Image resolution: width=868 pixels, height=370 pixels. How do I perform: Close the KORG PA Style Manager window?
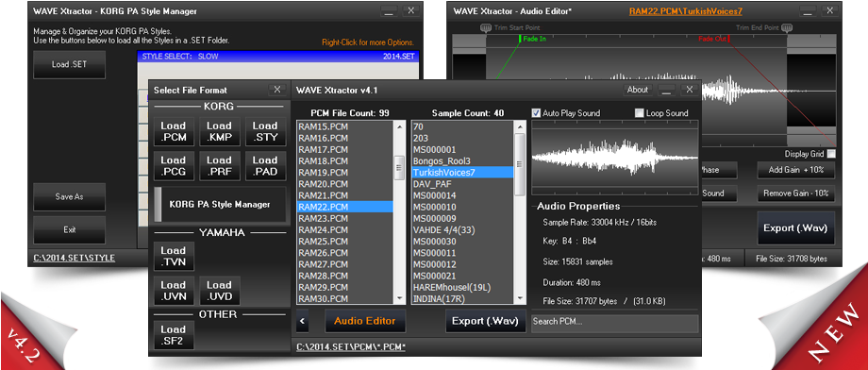pyautogui.click(x=410, y=10)
